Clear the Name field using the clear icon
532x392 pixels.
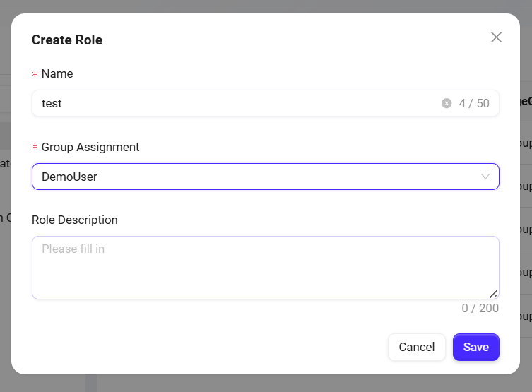pos(447,103)
